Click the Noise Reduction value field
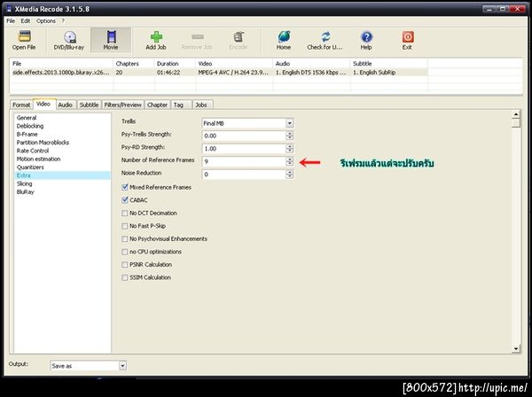Image resolution: width=532 pixels, height=397 pixels. [x=244, y=175]
